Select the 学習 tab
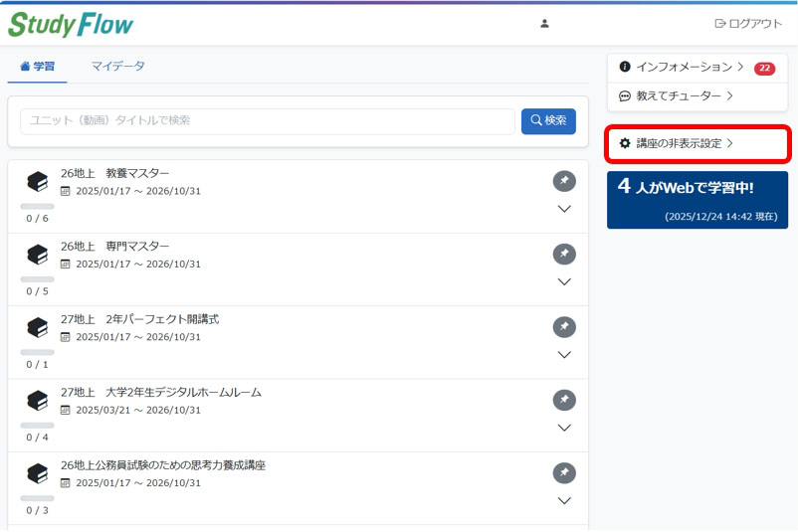Image resolution: width=798 pixels, height=532 pixels. pos(38,67)
